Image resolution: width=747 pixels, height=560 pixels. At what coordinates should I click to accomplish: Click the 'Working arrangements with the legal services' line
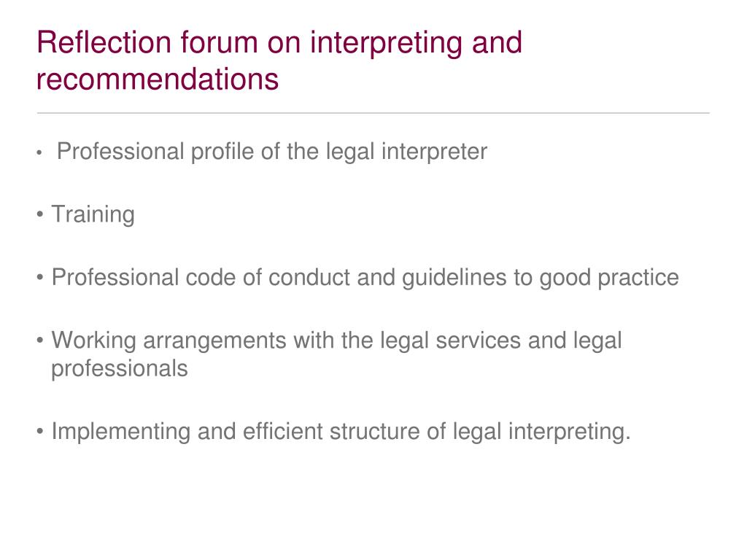click(x=336, y=341)
